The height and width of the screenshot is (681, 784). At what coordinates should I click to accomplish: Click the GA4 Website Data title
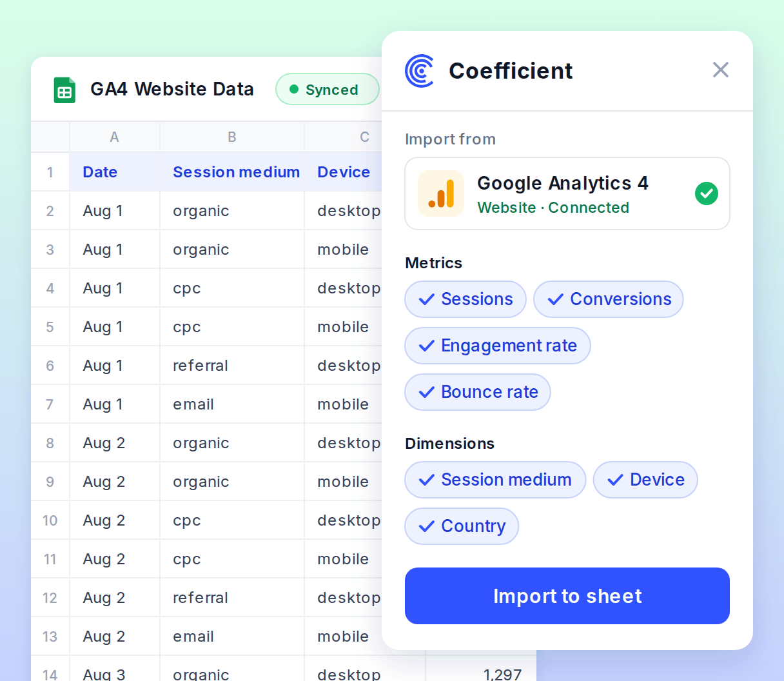pyautogui.click(x=172, y=89)
